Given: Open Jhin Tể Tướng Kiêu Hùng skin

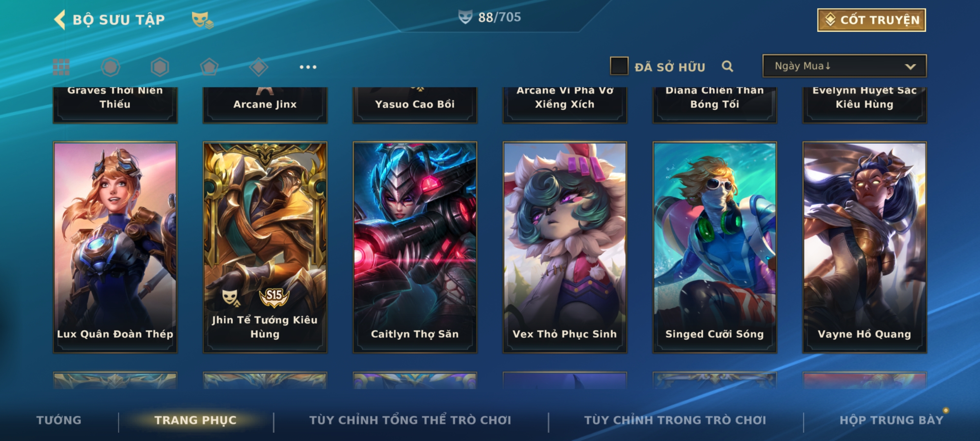Looking at the screenshot, I should [x=265, y=247].
